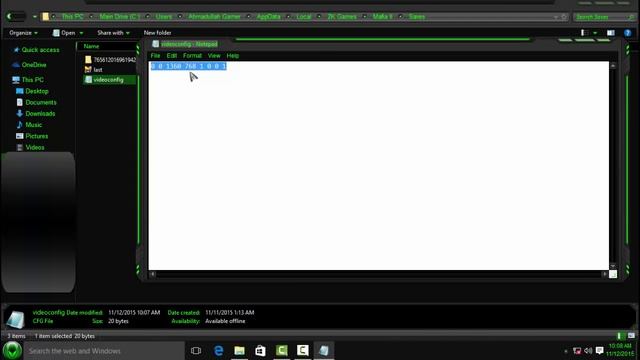Open the Notepad File menu
Viewport: 640px width, 360px height.
tap(155, 56)
